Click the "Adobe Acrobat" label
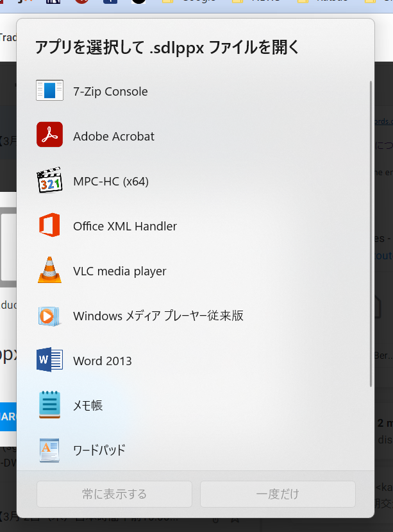 [113, 137]
